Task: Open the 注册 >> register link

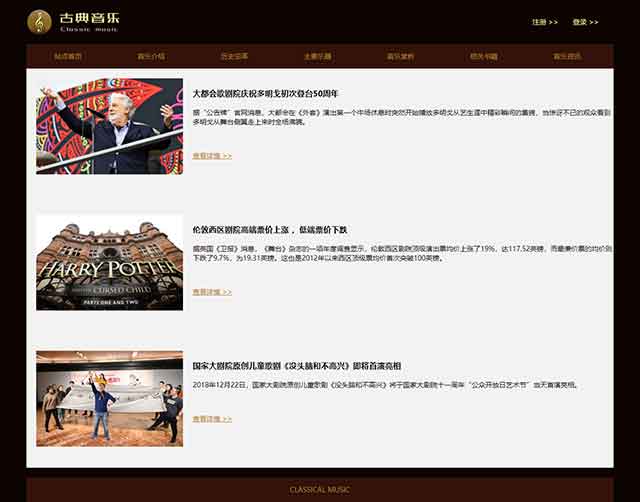Action: pyautogui.click(x=544, y=22)
